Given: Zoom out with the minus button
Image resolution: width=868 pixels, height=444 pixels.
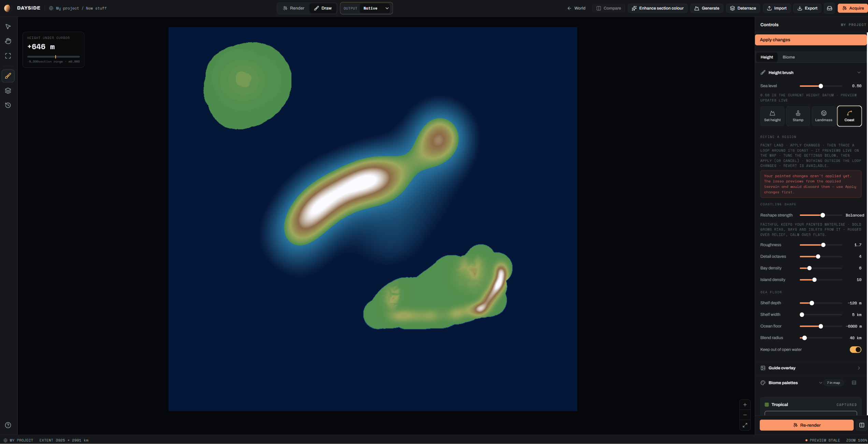Looking at the screenshot, I should (745, 415).
